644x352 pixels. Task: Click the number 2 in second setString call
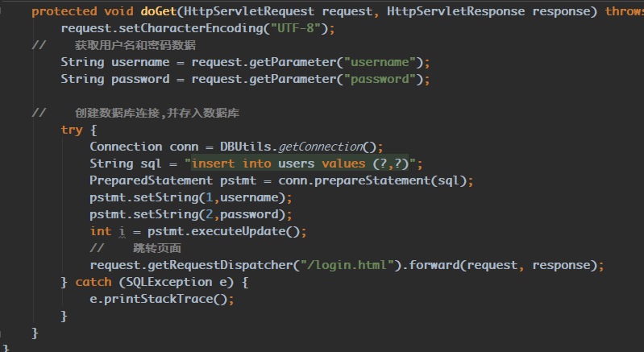tap(209, 214)
